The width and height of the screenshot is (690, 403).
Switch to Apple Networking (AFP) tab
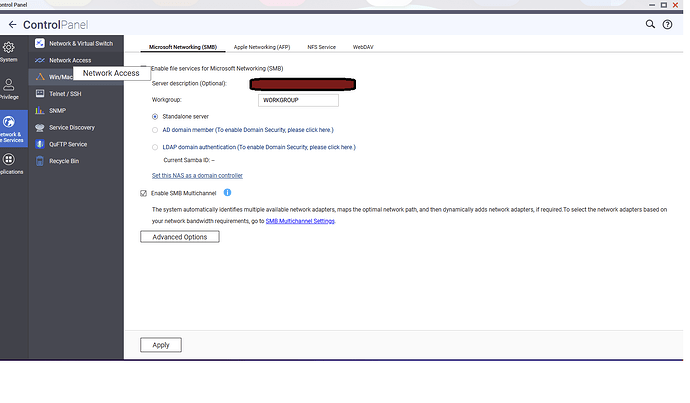coord(262,46)
